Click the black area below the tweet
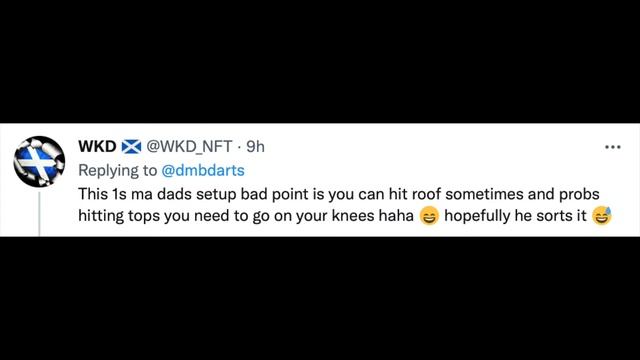640x360 pixels. [x=320, y=298]
